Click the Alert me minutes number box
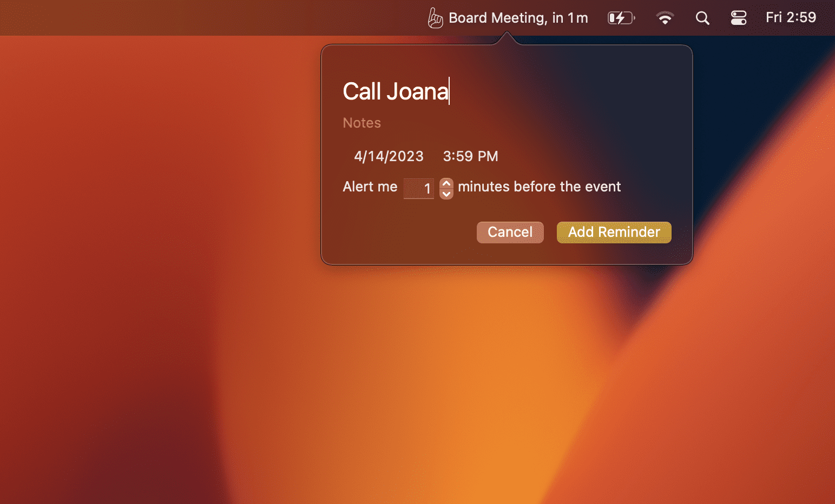The width and height of the screenshot is (835, 504). pyautogui.click(x=418, y=188)
